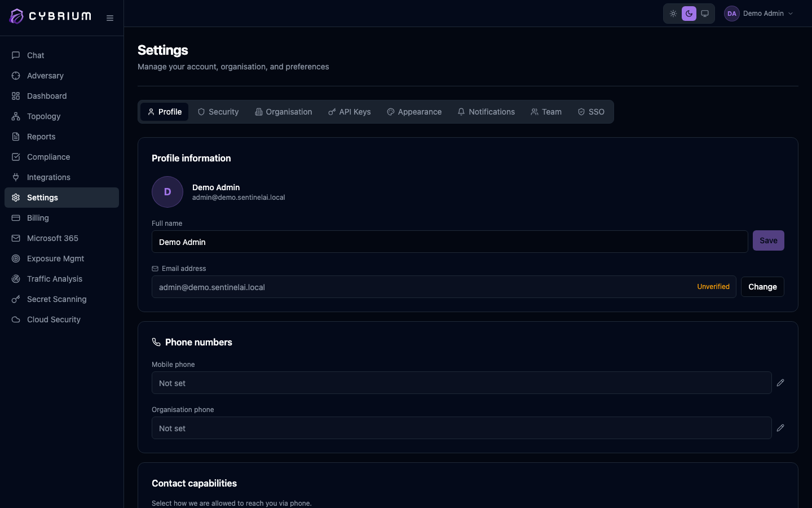Open Chat in sidebar
This screenshot has height=508, width=812.
tap(61, 55)
